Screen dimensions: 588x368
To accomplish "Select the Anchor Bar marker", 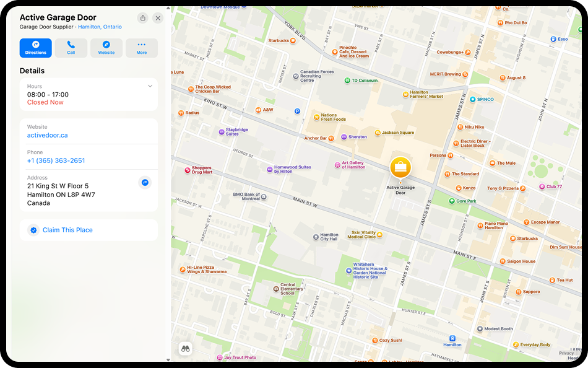I will pyautogui.click(x=331, y=138).
